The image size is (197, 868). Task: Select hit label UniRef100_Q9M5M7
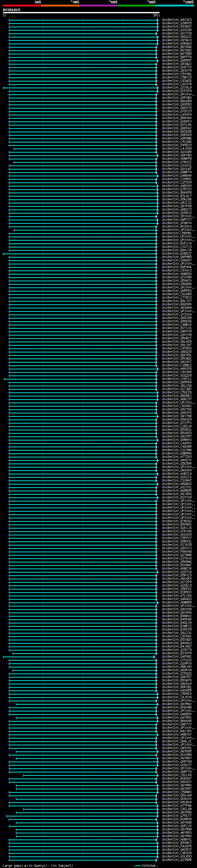[x=177, y=61]
